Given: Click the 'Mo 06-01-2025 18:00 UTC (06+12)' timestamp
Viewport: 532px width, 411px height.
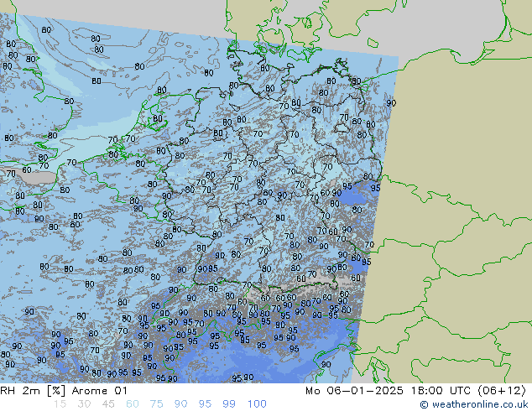Looking at the screenshot, I should coord(415,391).
